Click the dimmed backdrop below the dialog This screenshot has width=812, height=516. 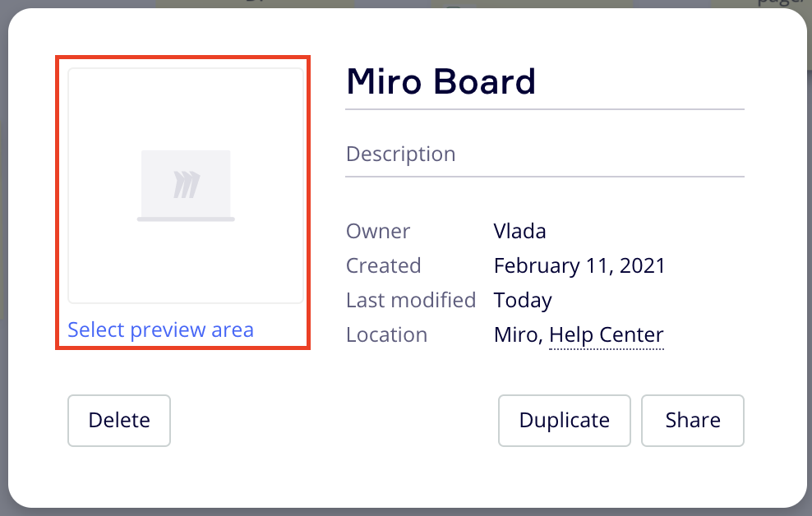(x=406, y=512)
